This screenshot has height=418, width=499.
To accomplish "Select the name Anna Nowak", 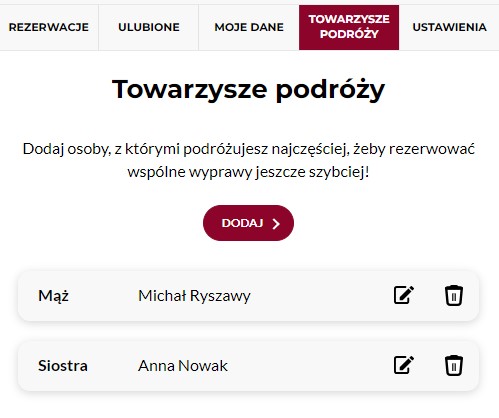I will [x=183, y=366].
